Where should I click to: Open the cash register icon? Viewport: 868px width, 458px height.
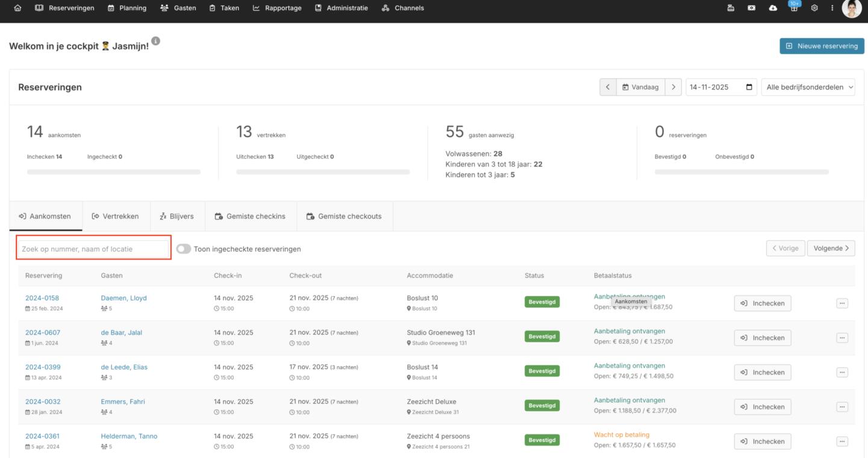731,8
